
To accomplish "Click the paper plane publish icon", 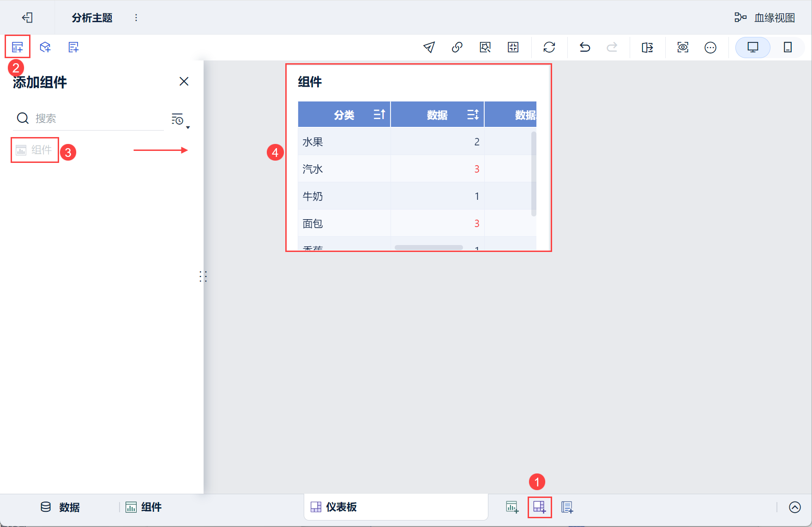I will (429, 47).
